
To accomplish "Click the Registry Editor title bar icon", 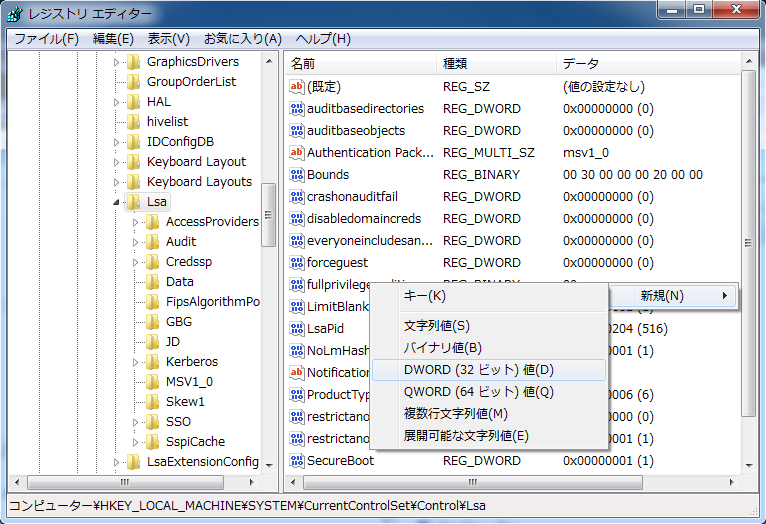I will [16, 14].
